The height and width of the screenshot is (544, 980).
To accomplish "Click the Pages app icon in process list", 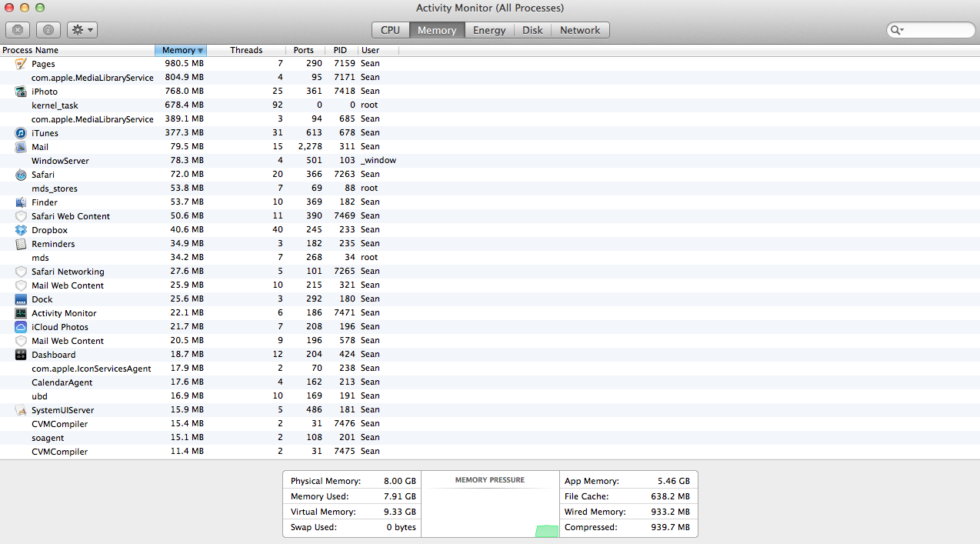I will click(x=21, y=64).
